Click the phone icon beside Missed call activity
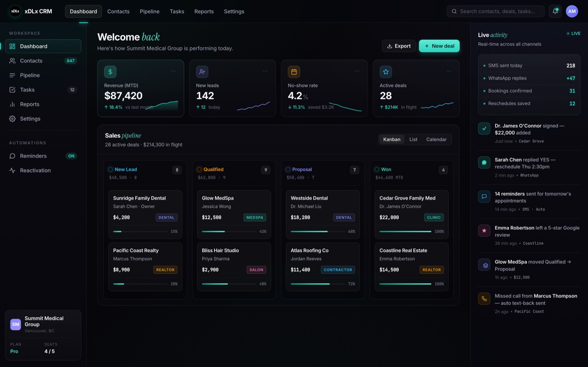The width and height of the screenshot is (588, 367). [484, 299]
